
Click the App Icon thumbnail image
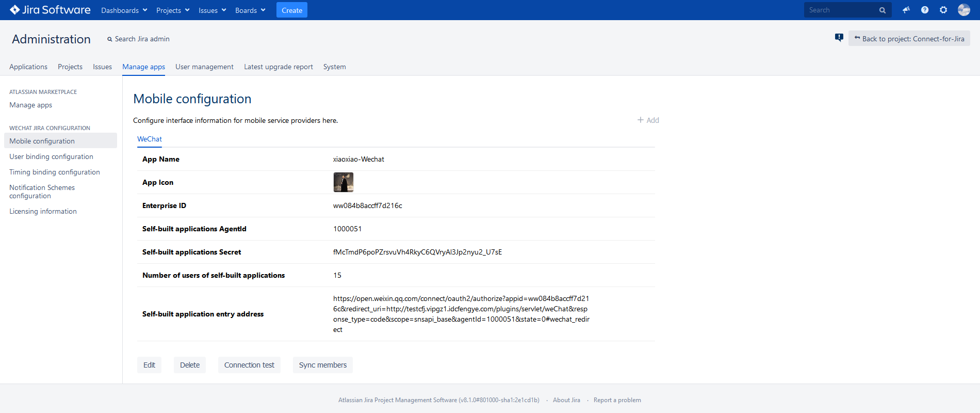click(344, 182)
